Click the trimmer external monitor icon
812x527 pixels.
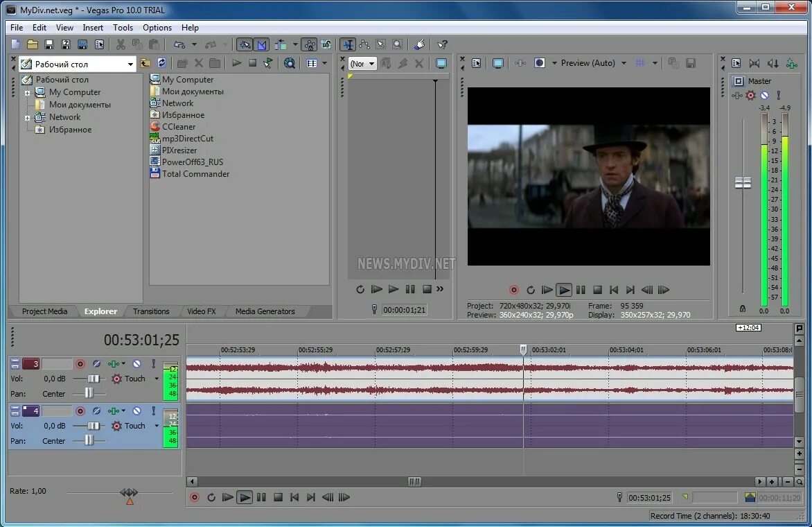coord(441,63)
